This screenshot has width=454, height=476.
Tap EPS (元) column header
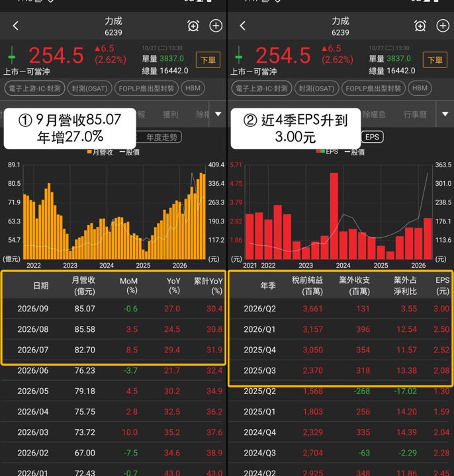[443, 286]
